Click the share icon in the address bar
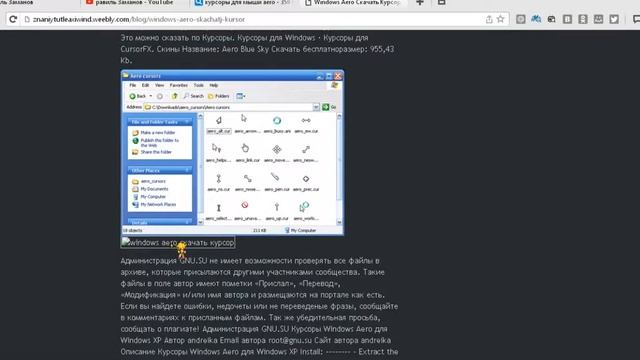Viewport: 640px width, 360px height. click(x=489, y=19)
